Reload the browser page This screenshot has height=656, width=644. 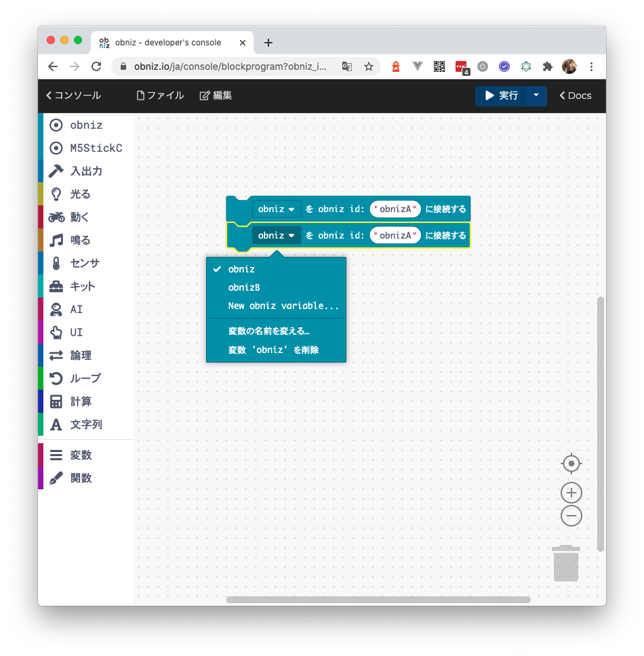[x=96, y=66]
